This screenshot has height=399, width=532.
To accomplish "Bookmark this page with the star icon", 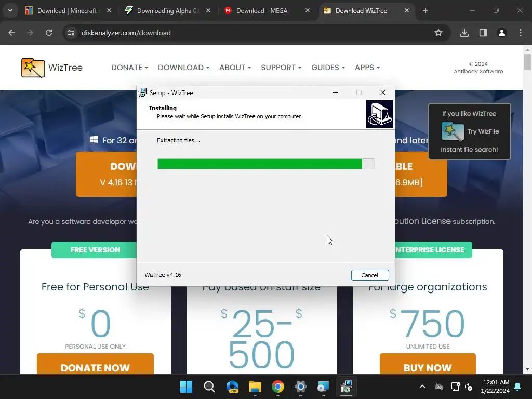I will point(438,33).
